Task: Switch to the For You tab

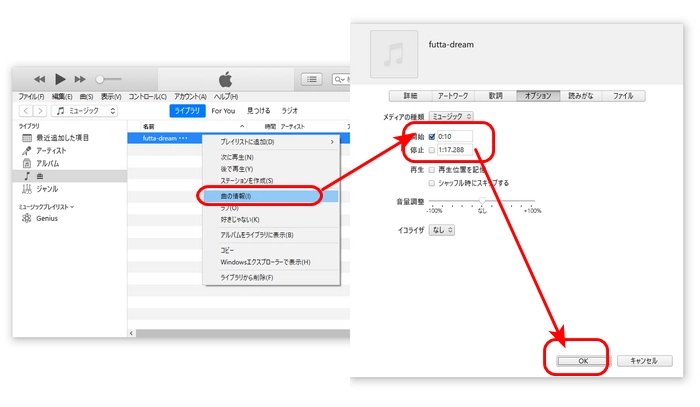Action: pos(223,111)
